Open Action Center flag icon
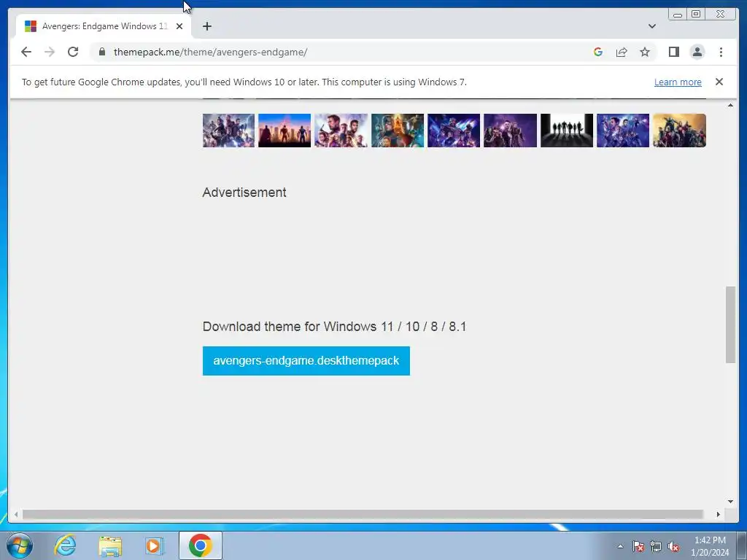The width and height of the screenshot is (747, 560). [x=638, y=546]
